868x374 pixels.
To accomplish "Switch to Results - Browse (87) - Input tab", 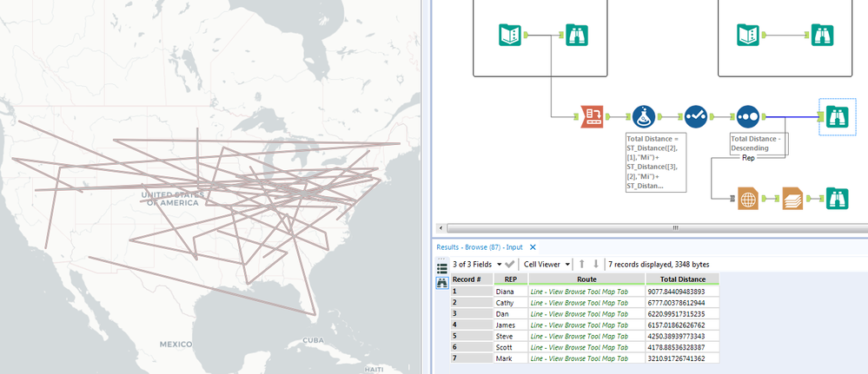I will [x=480, y=247].
